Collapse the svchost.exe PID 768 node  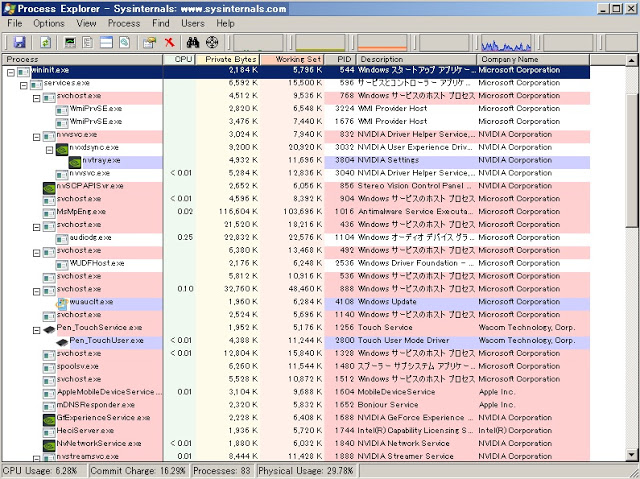36,98
